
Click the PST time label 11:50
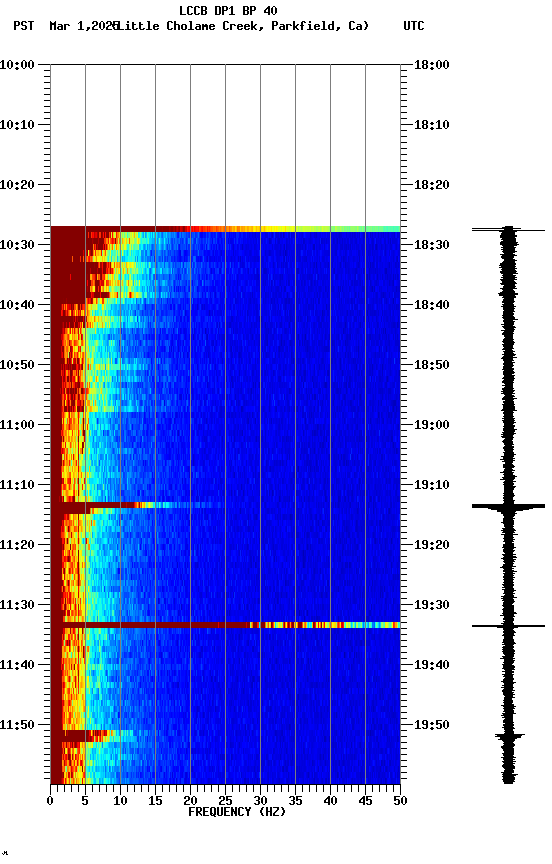pos(17,725)
